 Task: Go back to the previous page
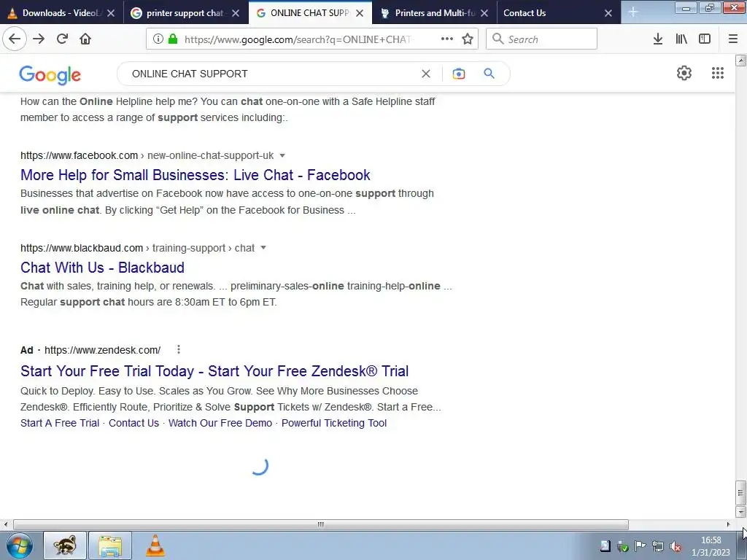coord(15,39)
